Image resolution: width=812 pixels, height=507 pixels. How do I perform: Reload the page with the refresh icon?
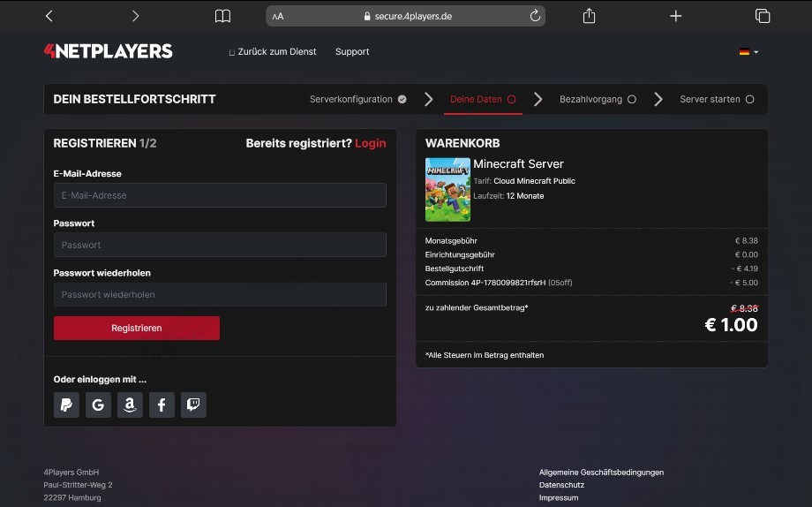pos(535,16)
